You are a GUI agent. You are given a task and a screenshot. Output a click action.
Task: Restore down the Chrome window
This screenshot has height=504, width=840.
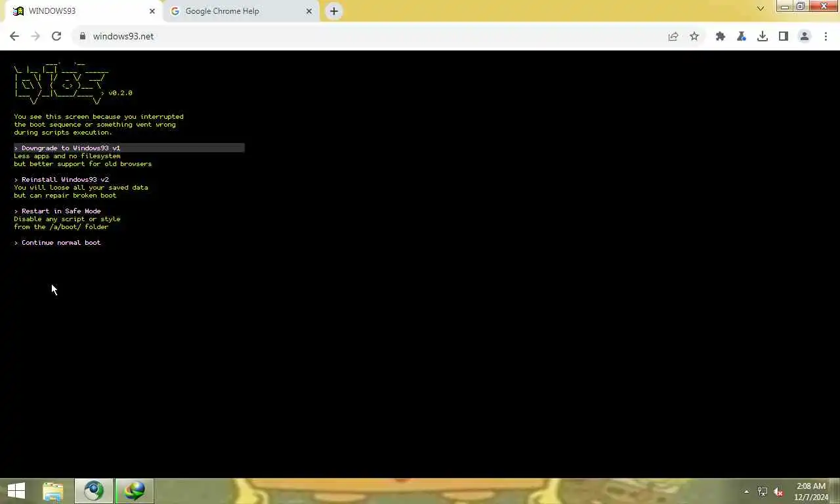tap(801, 7)
